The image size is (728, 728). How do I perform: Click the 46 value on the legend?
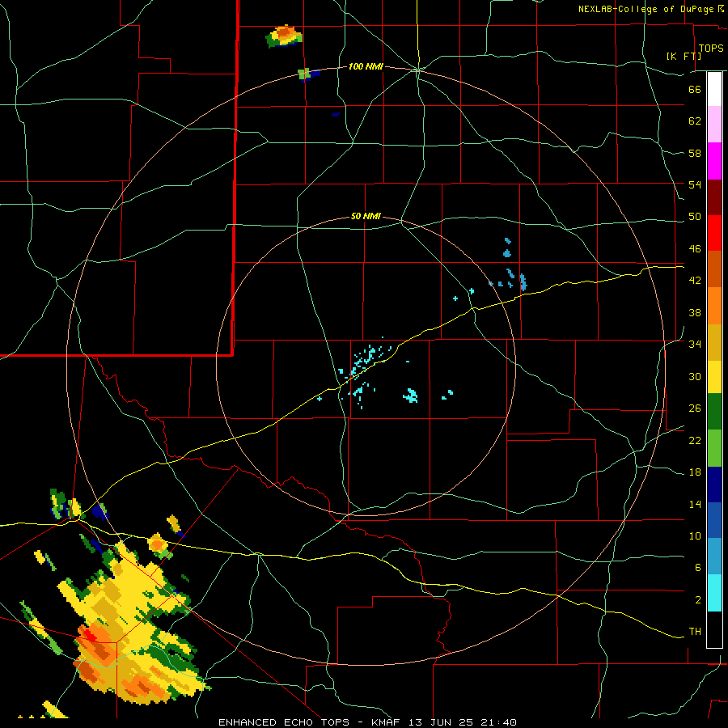tap(695, 249)
